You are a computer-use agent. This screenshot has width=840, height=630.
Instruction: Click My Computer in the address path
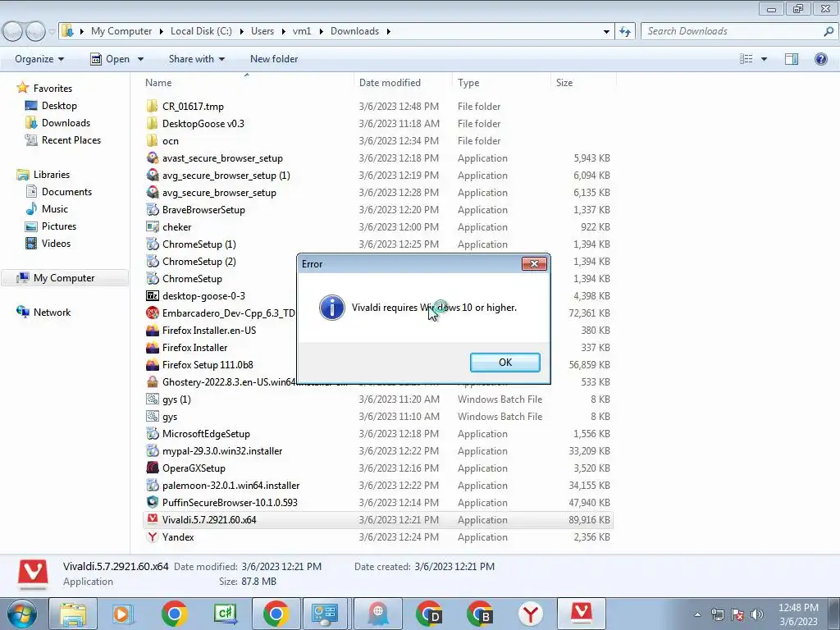(121, 31)
